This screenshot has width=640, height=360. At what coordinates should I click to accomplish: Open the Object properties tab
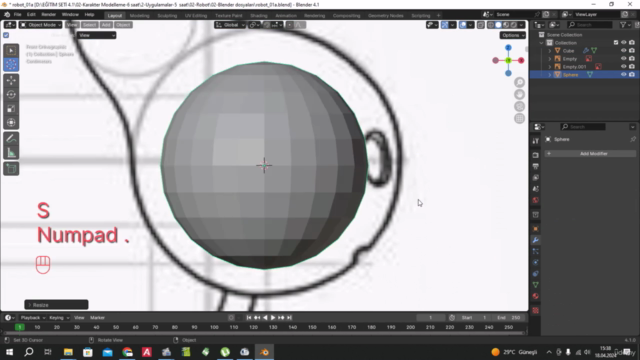(536, 229)
